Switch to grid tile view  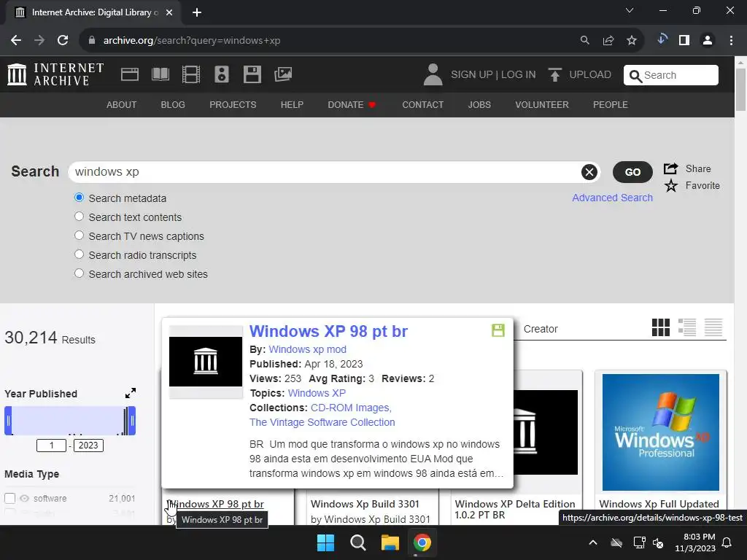pyautogui.click(x=661, y=327)
